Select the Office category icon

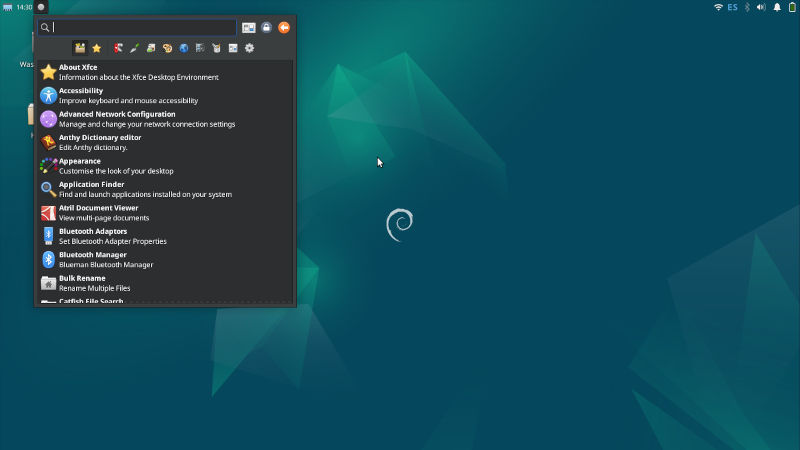click(x=216, y=48)
